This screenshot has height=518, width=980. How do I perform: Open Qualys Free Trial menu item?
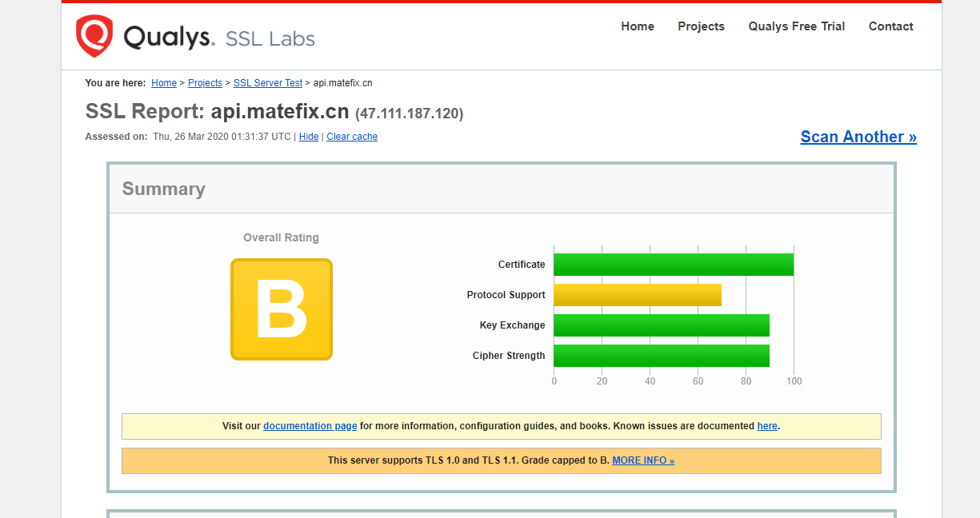click(797, 26)
